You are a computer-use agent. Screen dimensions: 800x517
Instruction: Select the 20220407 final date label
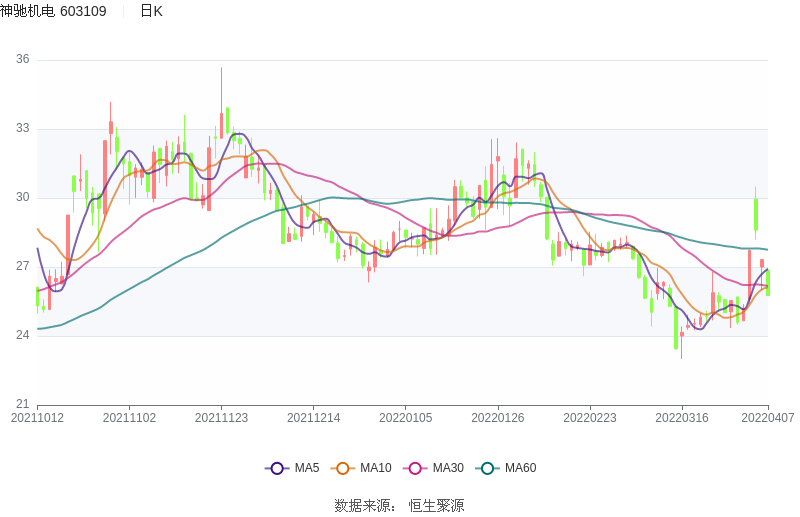[768, 418]
